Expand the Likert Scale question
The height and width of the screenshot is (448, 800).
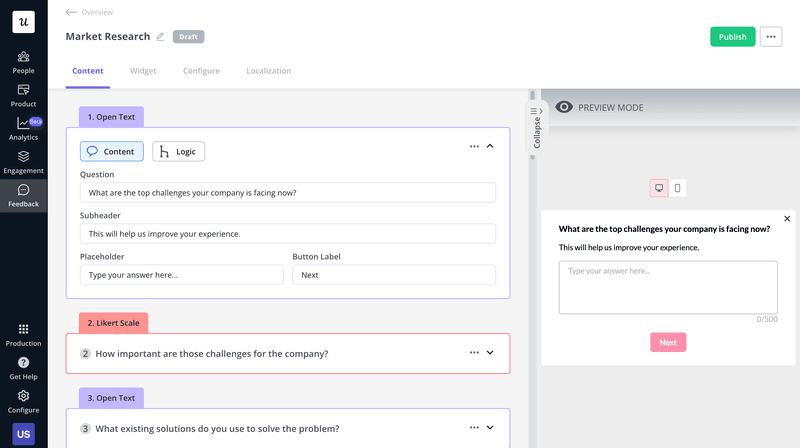click(490, 353)
